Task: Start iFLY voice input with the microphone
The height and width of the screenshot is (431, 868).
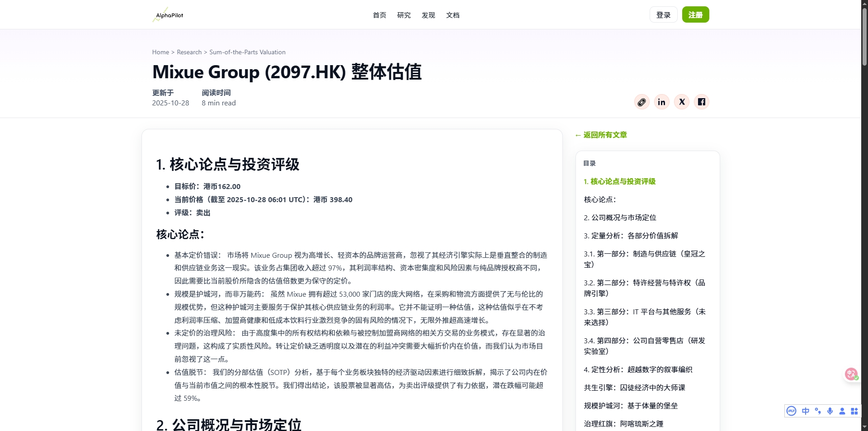Action: (830, 411)
